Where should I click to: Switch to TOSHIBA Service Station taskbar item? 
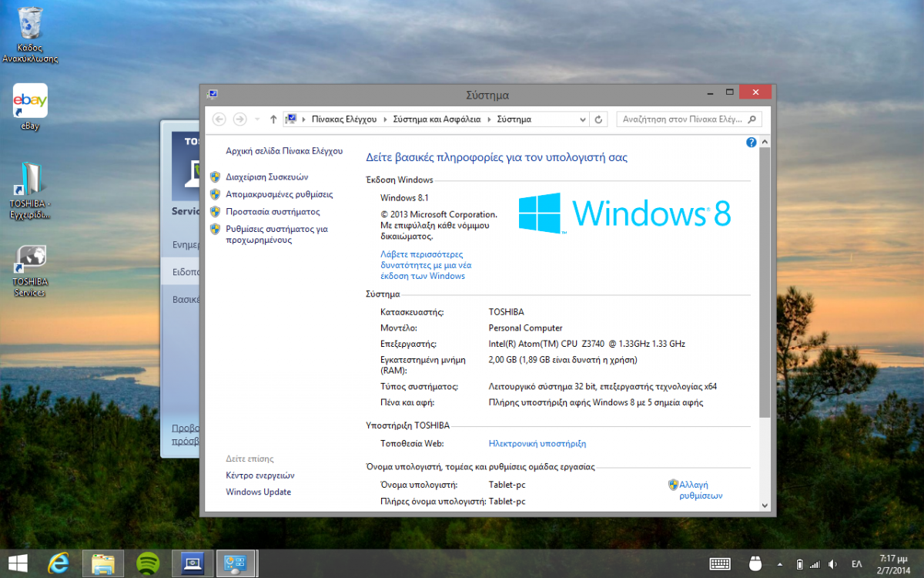click(x=192, y=563)
